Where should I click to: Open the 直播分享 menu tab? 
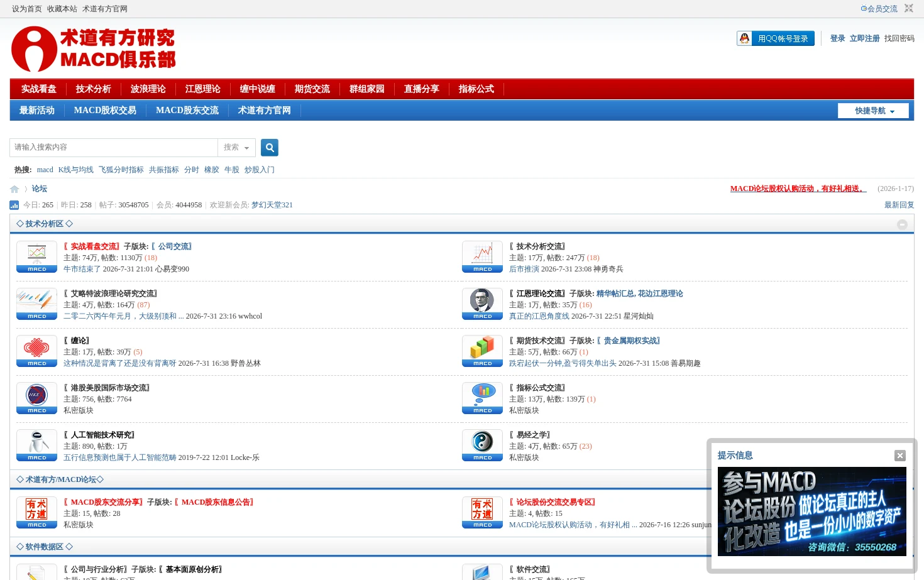point(422,89)
